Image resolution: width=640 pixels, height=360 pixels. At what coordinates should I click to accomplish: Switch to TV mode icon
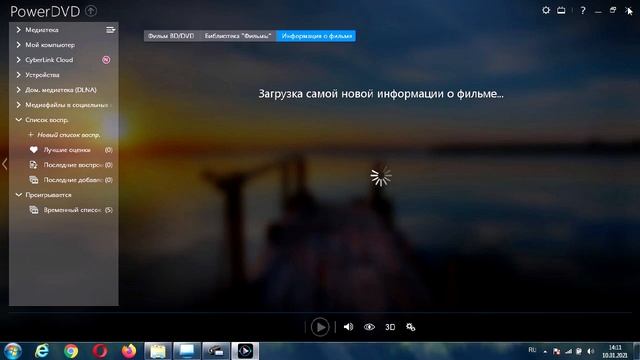561,11
